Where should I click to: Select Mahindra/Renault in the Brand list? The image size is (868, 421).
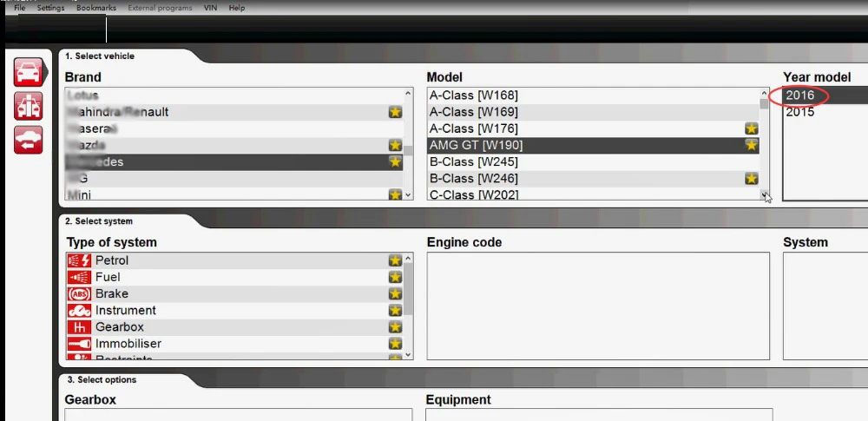click(x=234, y=113)
